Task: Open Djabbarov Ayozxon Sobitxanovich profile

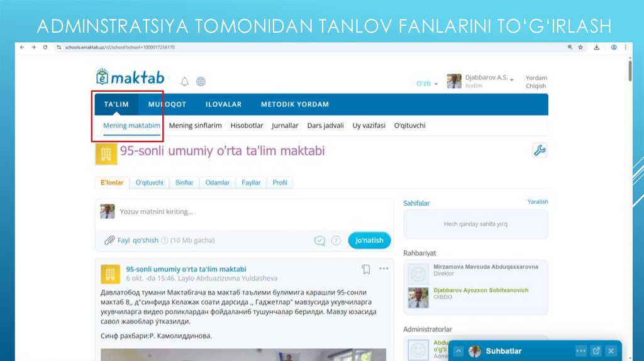Action: pyautogui.click(x=481, y=290)
